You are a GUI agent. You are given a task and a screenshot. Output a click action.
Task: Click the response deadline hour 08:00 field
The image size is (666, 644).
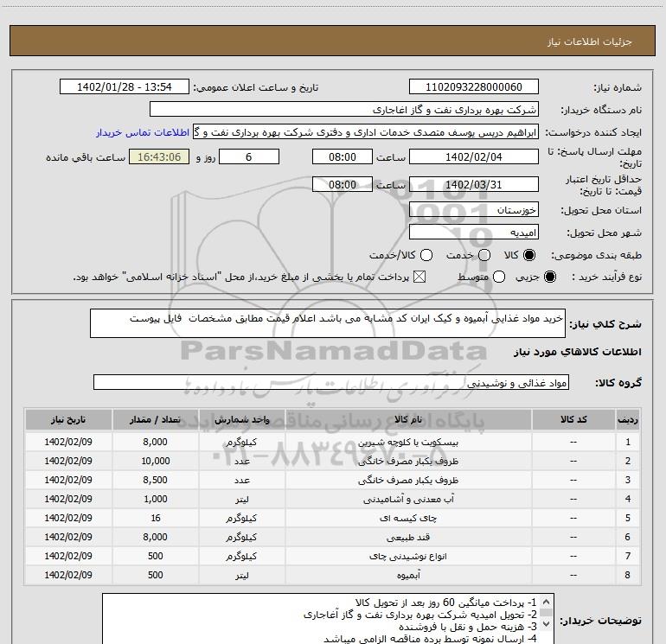pyautogui.click(x=343, y=157)
